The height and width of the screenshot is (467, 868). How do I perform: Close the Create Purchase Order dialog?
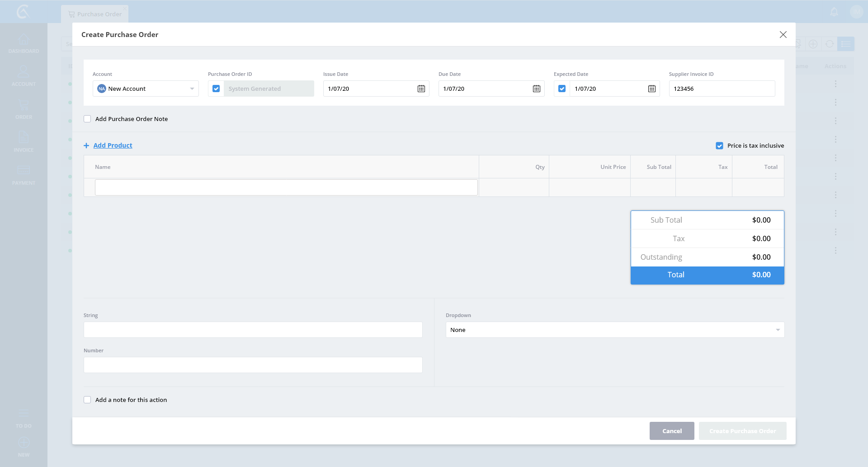click(783, 35)
